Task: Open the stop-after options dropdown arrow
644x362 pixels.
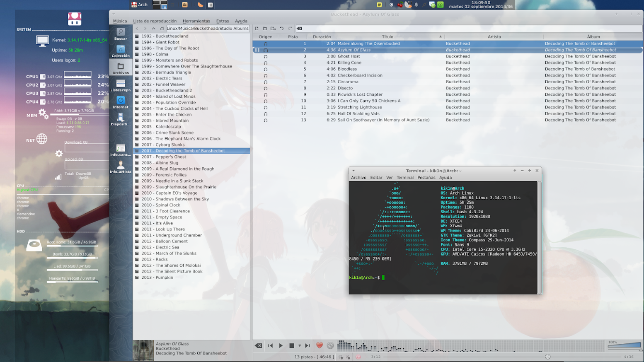Action: [299, 345]
